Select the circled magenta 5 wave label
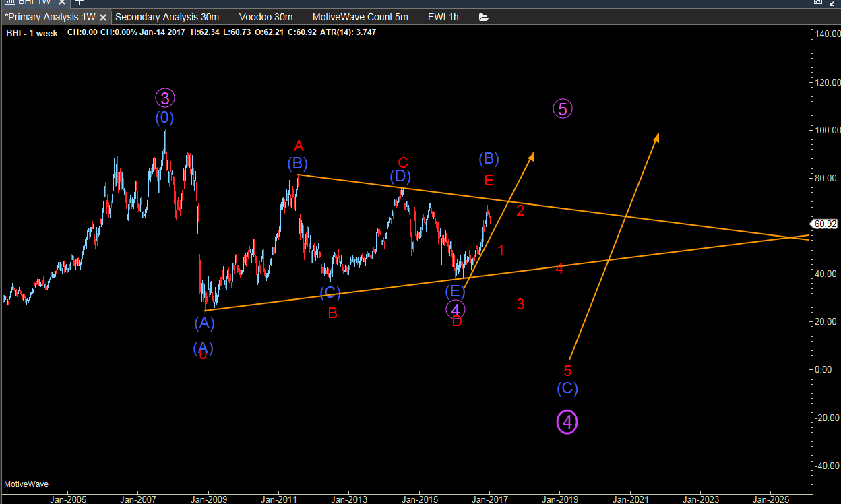The height and width of the screenshot is (504, 841). (x=563, y=108)
